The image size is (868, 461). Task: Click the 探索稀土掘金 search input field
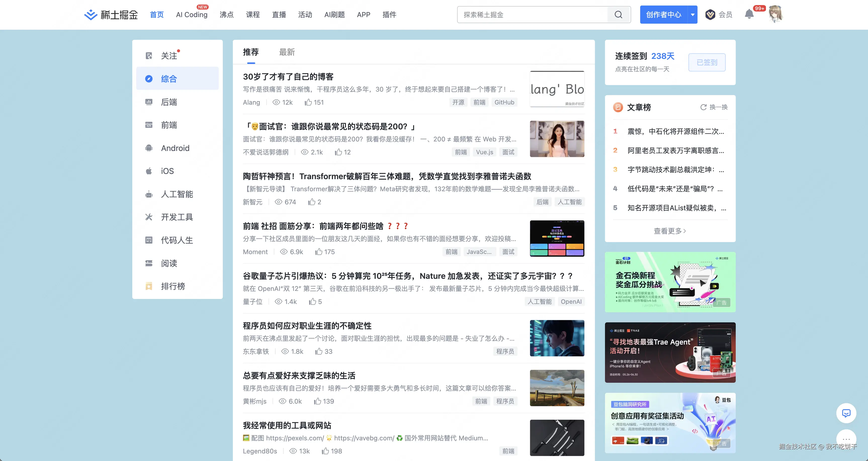[x=532, y=15]
